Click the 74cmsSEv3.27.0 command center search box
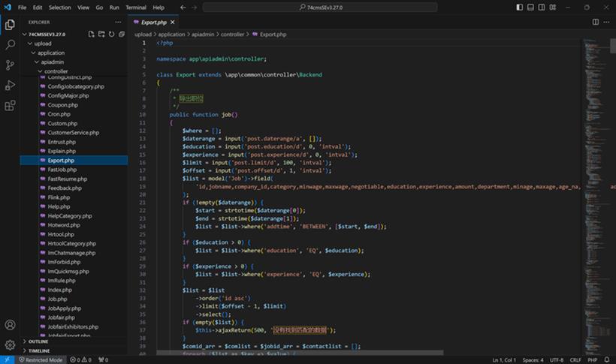The height and width of the screenshot is (364, 616). (320, 7)
